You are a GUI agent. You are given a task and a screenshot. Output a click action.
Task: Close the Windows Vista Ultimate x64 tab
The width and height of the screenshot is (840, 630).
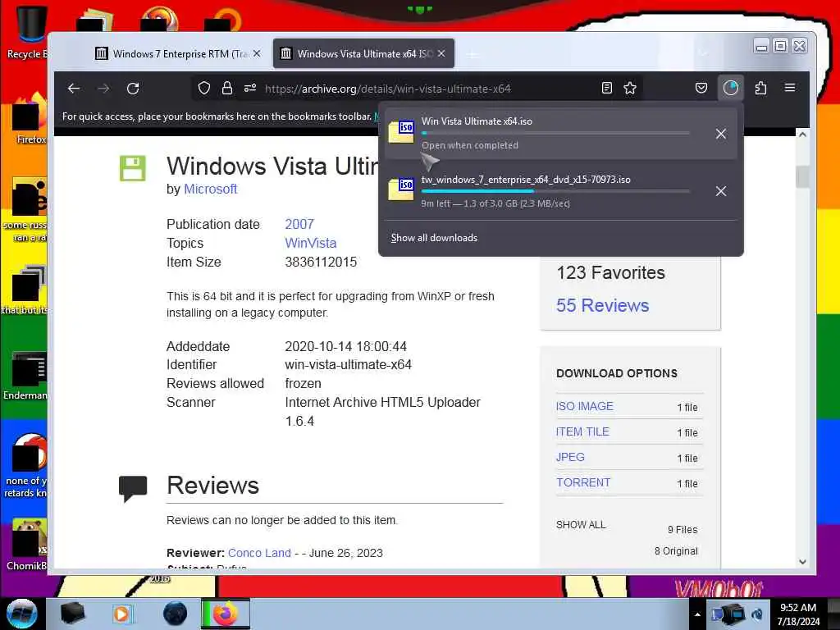pos(441,53)
